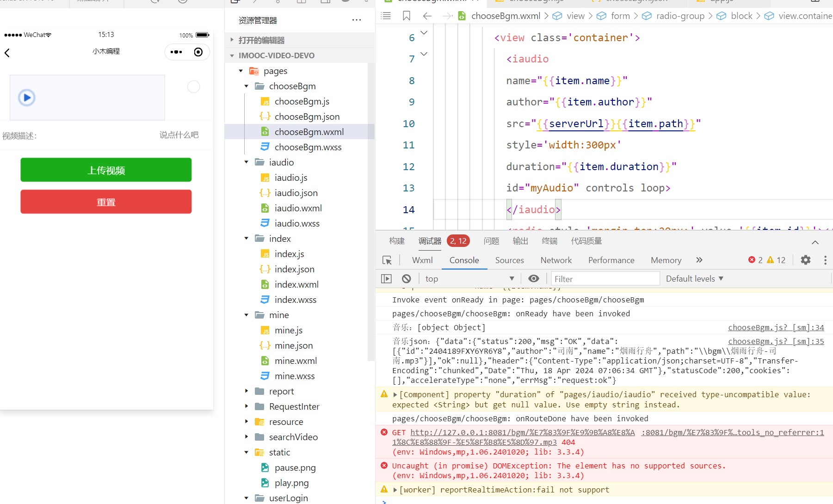Click the console Filter input field
The width and height of the screenshot is (833, 504).
605,279
